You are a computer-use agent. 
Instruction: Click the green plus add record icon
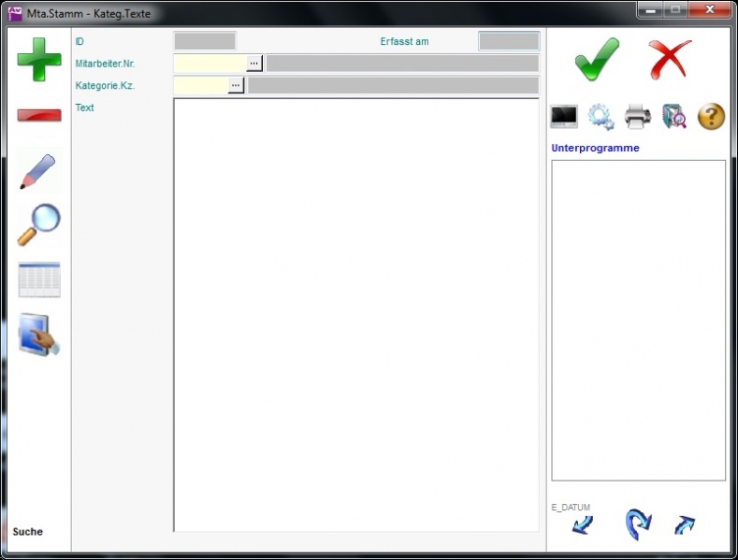coord(38,59)
